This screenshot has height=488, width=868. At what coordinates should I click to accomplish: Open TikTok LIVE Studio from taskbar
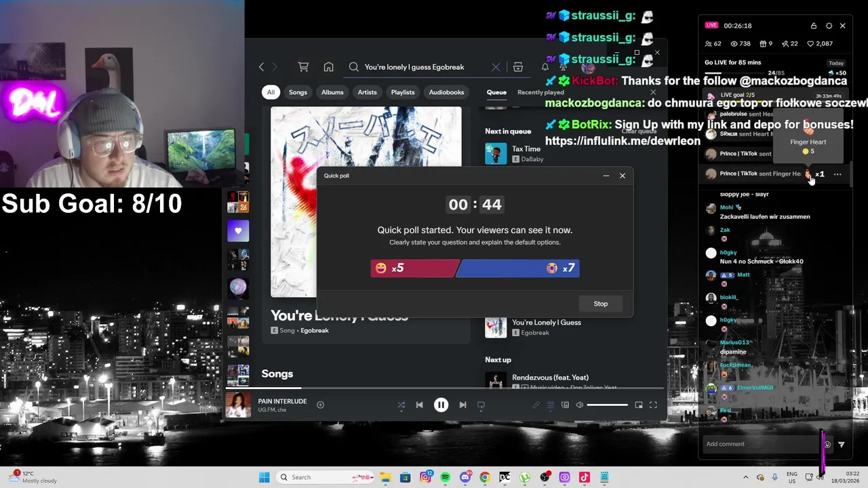pos(585,477)
